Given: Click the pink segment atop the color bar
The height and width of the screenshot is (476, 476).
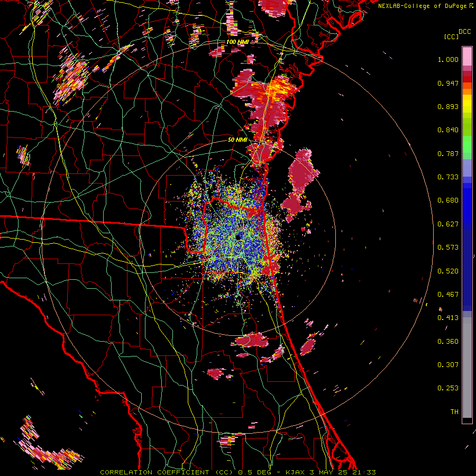Looking at the screenshot, I should 467,56.
